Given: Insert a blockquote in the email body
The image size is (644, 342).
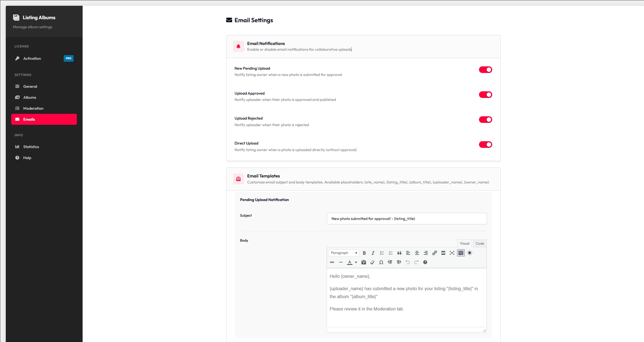Looking at the screenshot, I should point(399,253).
